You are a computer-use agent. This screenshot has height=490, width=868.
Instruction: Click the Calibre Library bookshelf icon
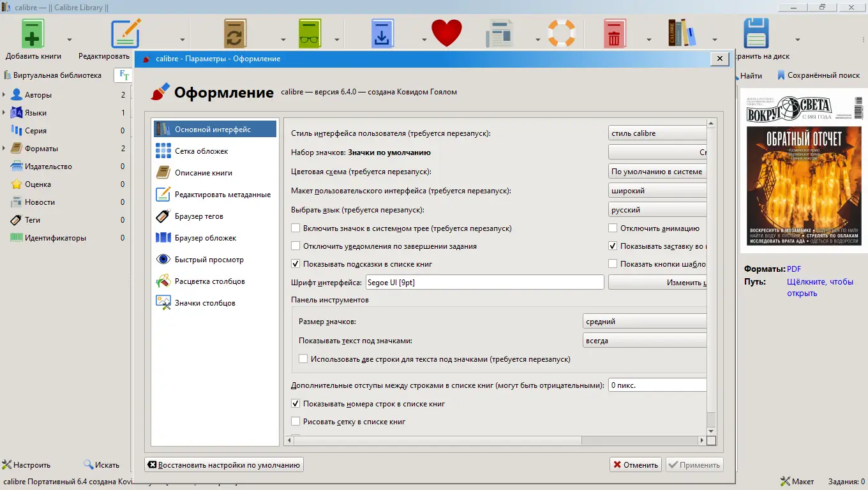click(682, 33)
